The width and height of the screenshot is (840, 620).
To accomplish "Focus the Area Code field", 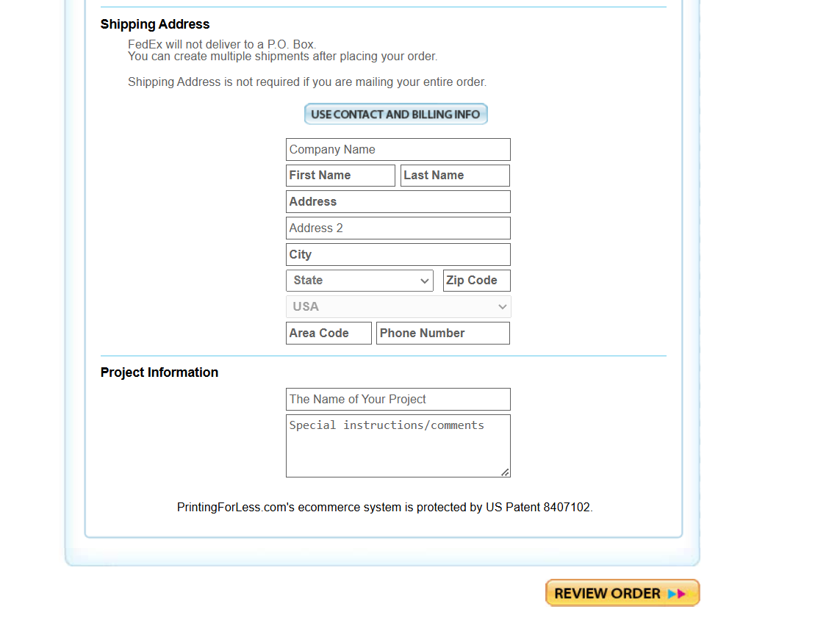I will tap(329, 333).
